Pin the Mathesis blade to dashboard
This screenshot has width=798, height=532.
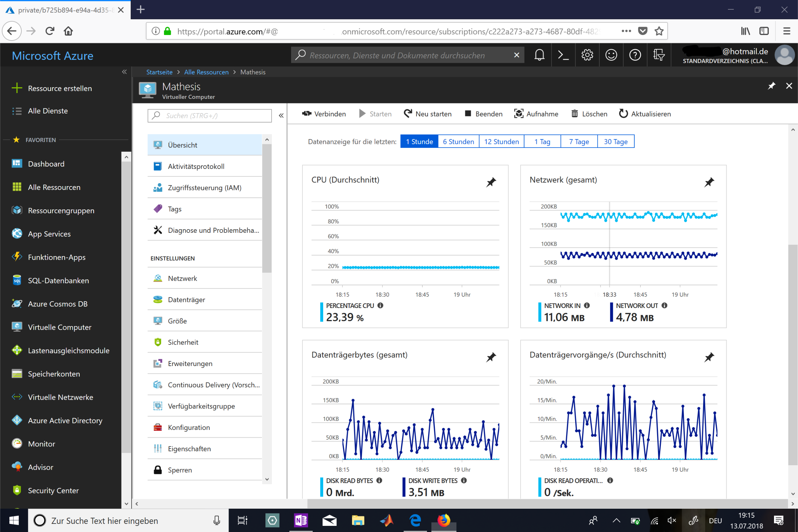pos(771,86)
